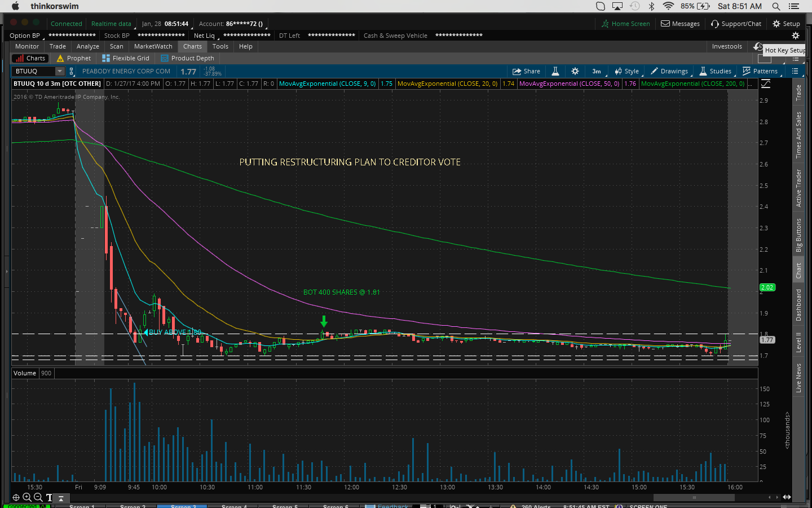Toggle the chart scale mode icon

766,84
